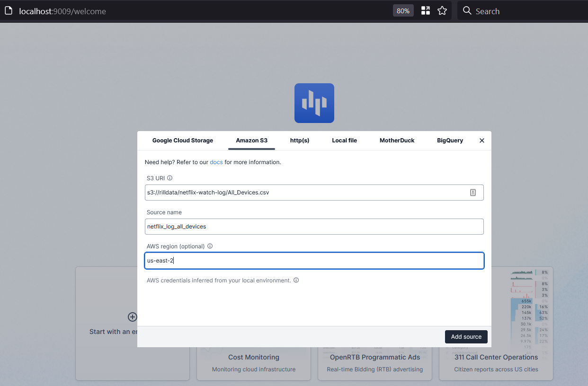Image resolution: width=588 pixels, height=386 pixels.
Task: Click into the S3 URI field
Action: (314, 193)
